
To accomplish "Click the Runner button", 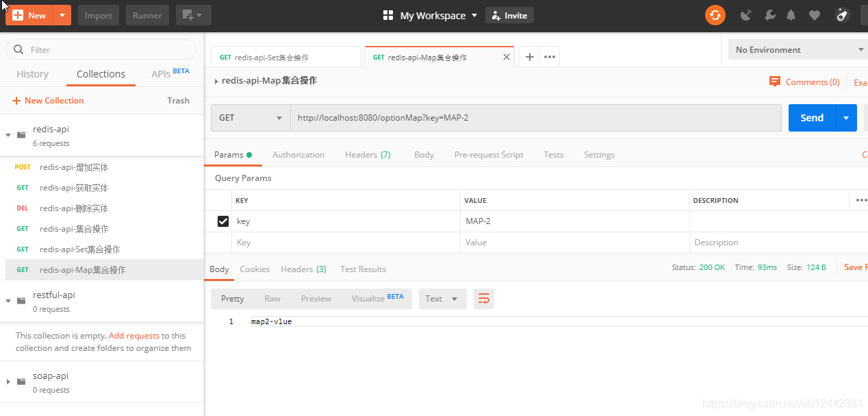I will point(147,15).
